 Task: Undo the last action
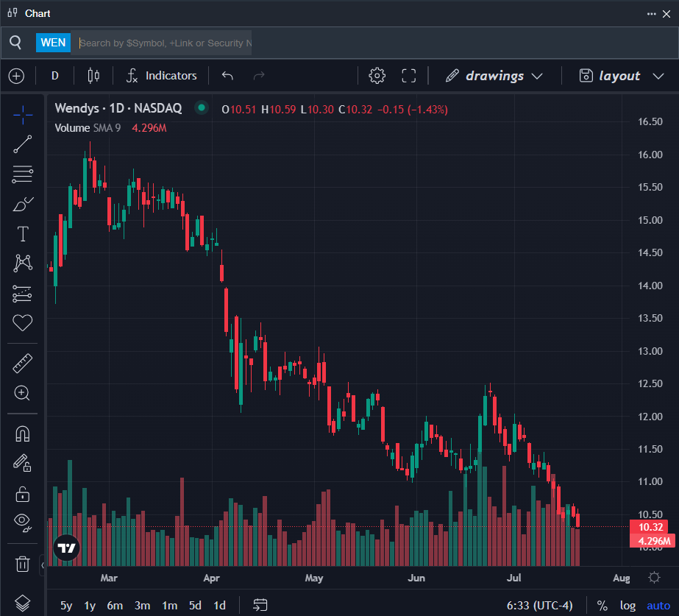(227, 77)
